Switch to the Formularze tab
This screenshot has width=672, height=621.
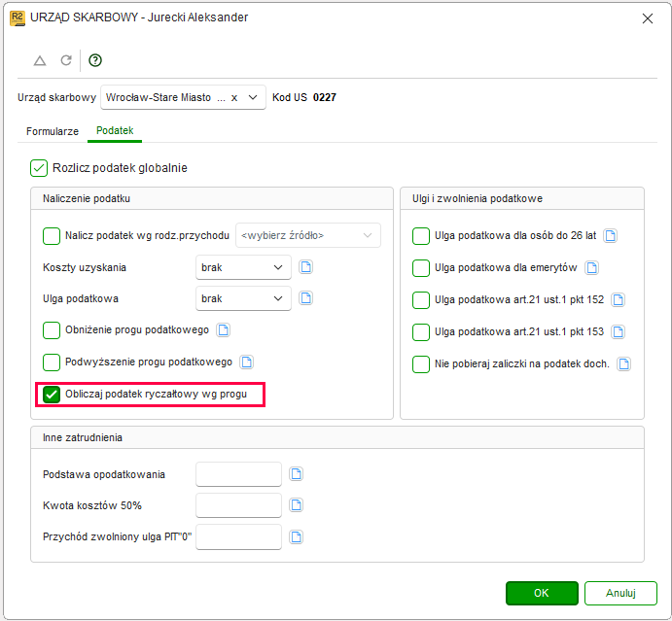(53, 131)
